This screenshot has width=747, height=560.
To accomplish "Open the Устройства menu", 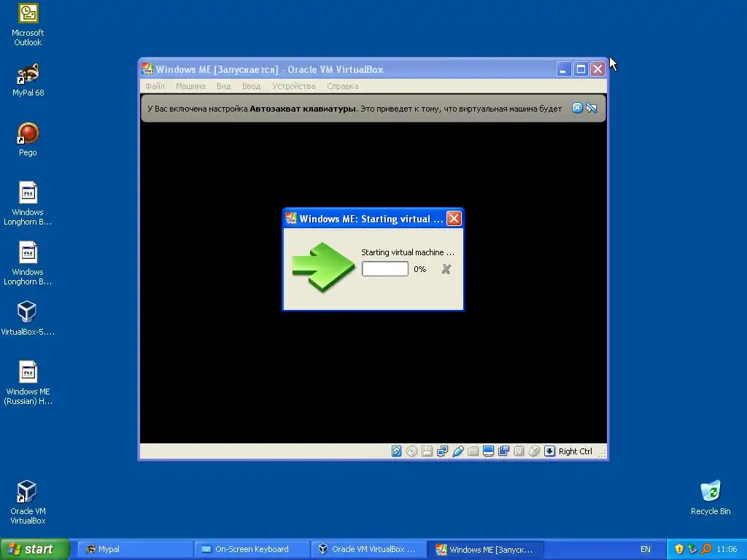I will pos(293,86).
